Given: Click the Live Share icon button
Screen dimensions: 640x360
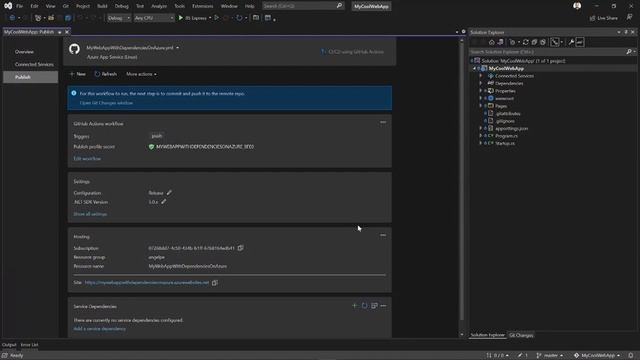Looking at the screenshot, I should point(604,18).
